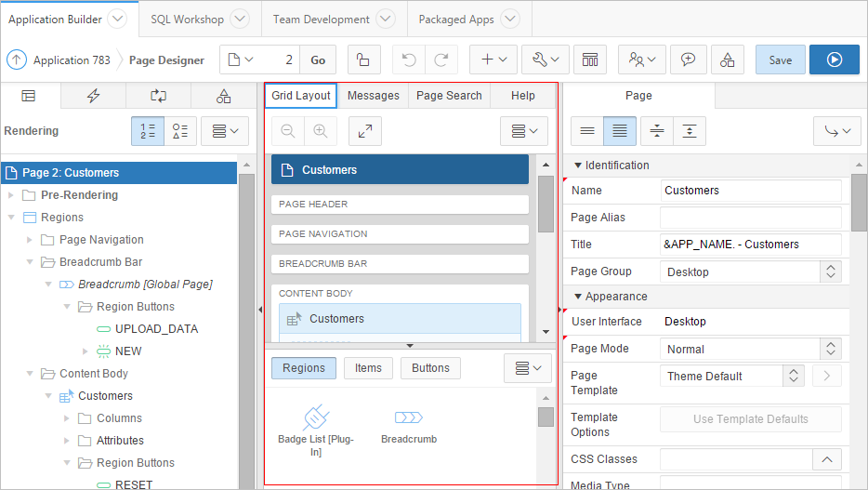Screen dimensions: 868x490
Task: Click the redo arrow icon
Action: click(441, 60)
